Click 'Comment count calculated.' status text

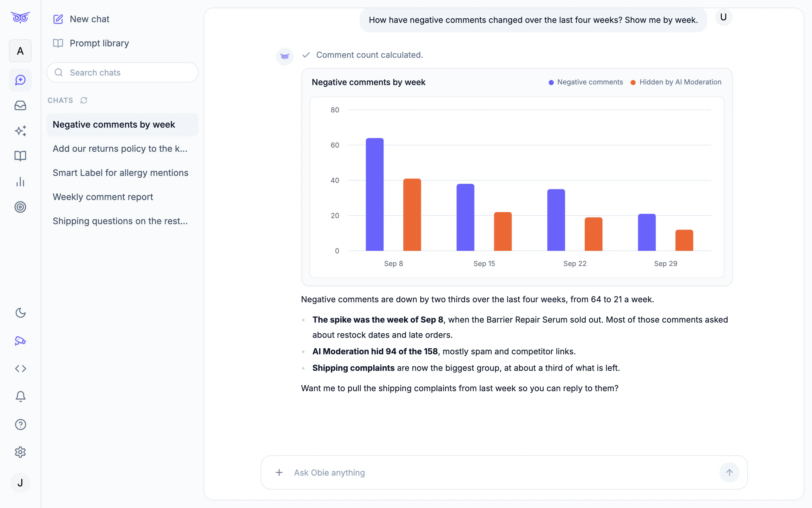[370, 55]
